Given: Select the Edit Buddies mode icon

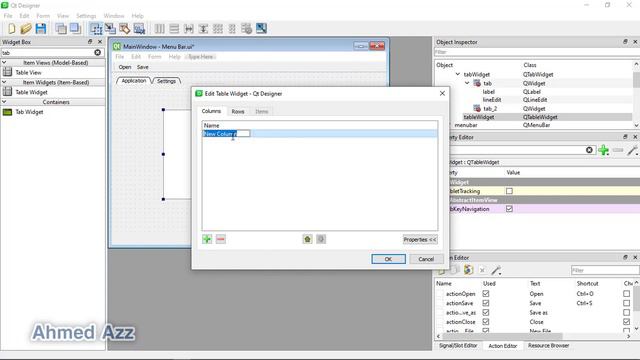Looking at the screenshot, I should 124,29.
